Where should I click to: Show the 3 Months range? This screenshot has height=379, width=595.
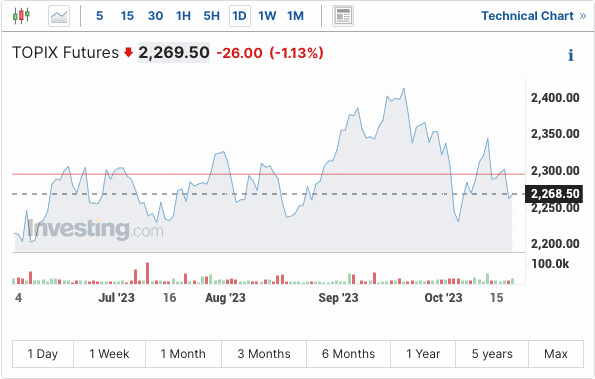pos(264,354)
